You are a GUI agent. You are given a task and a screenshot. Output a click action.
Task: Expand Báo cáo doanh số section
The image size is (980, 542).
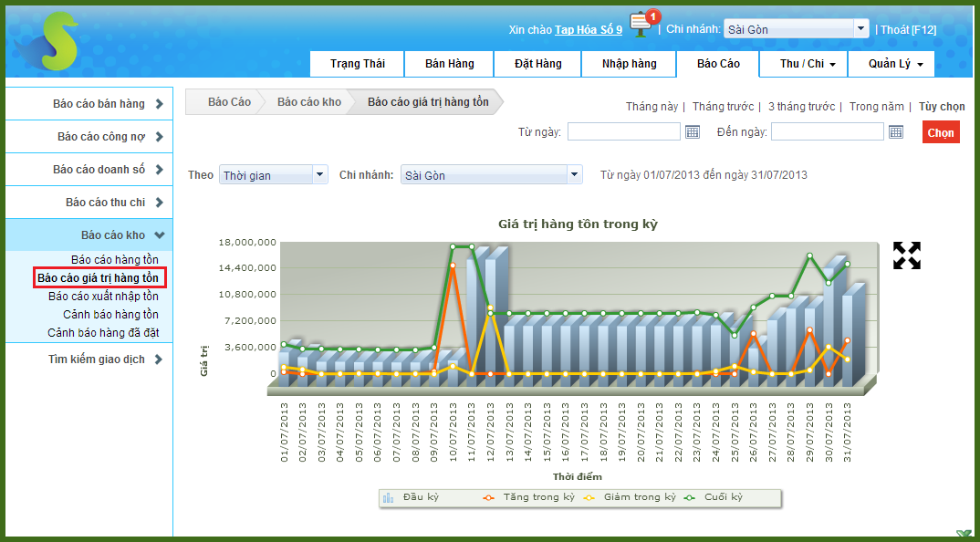click(89, 170)
